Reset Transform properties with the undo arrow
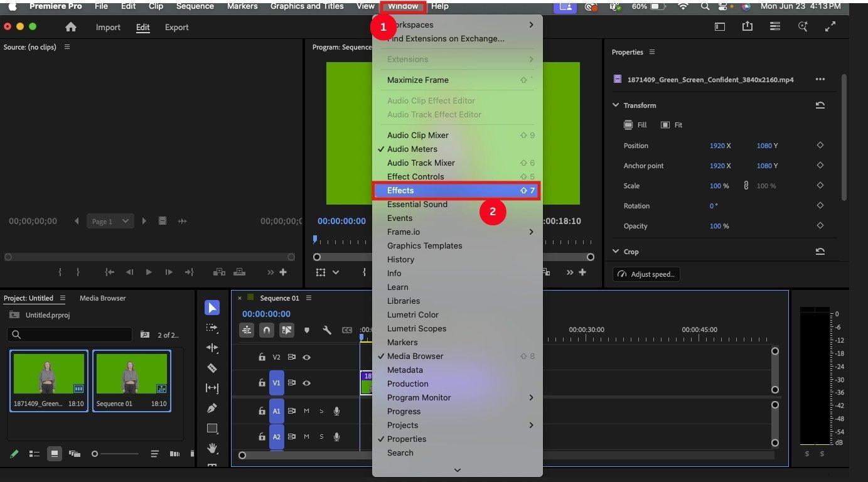 click(820, 105)
